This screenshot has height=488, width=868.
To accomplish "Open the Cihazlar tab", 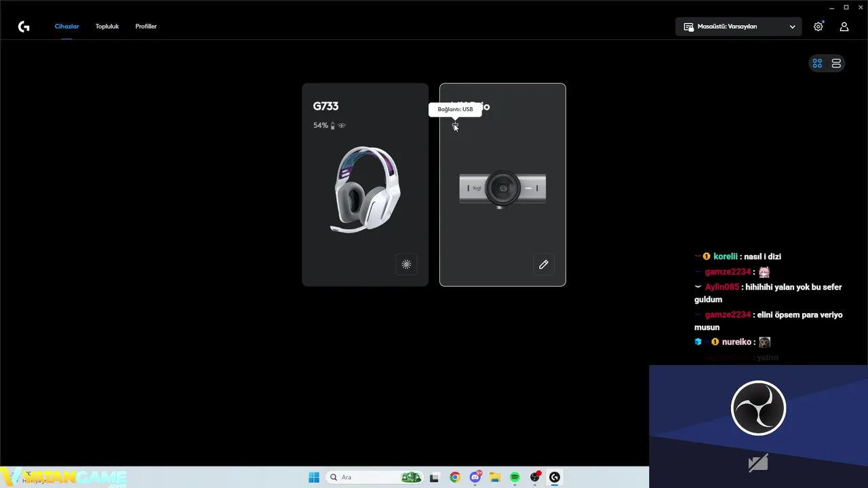I will pos(66,26).
